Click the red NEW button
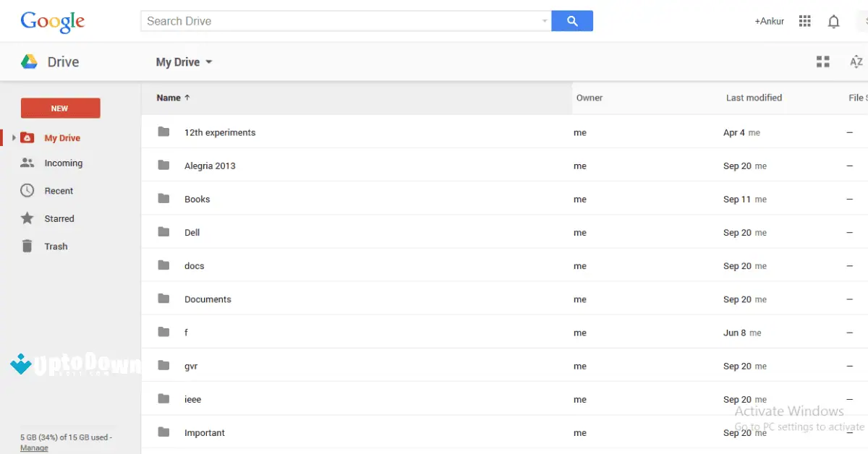The image size is (868, 454). [60, 108]
